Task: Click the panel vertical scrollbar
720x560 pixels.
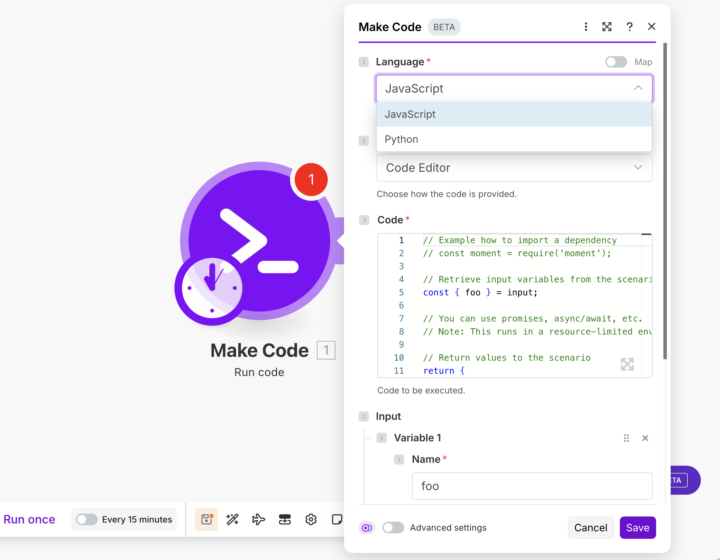Action: (x=665, y=201)
